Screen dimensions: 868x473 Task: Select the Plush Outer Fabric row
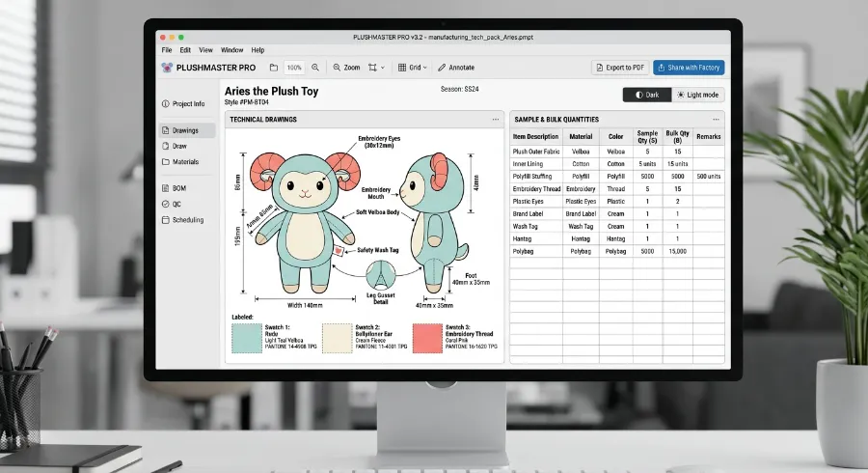click(616, 152)
